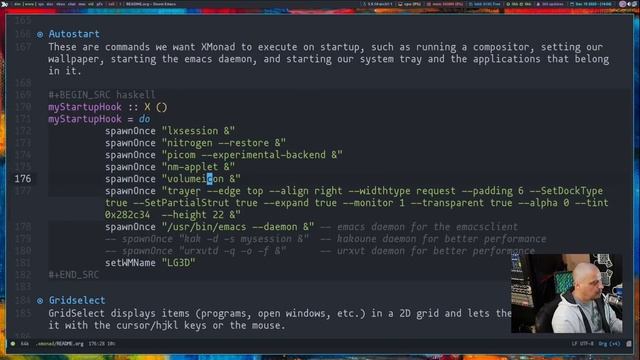Screen dimensions: 640x360
Task: Click the spawnOnce "/usr/bin/emacs --daemon &" line
Action: (x=209, y=227)
